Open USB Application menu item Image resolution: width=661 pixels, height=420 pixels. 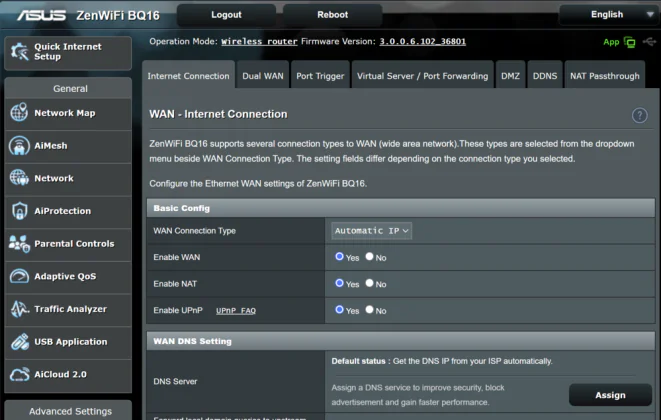click(x=68, y=342)
